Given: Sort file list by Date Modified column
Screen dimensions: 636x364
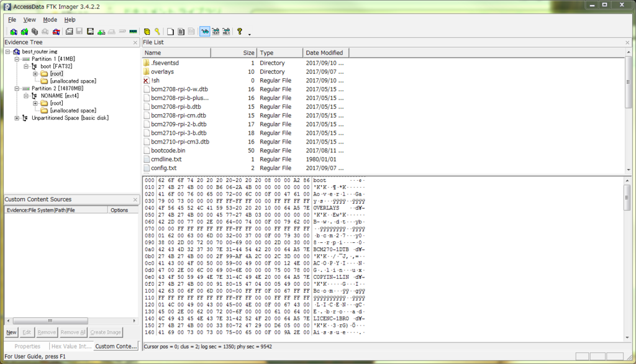Looking at the screenshot, I should point(325,53).
